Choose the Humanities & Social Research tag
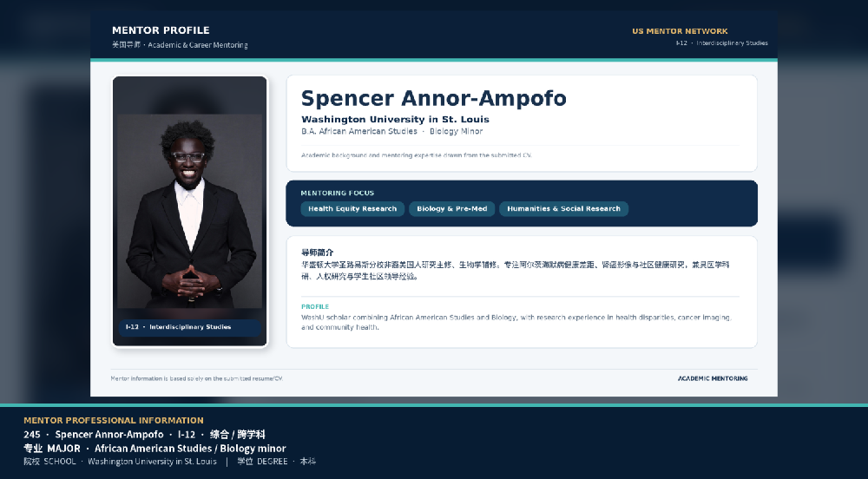Viewport: 868px width, 479px height. pos(563,208)
